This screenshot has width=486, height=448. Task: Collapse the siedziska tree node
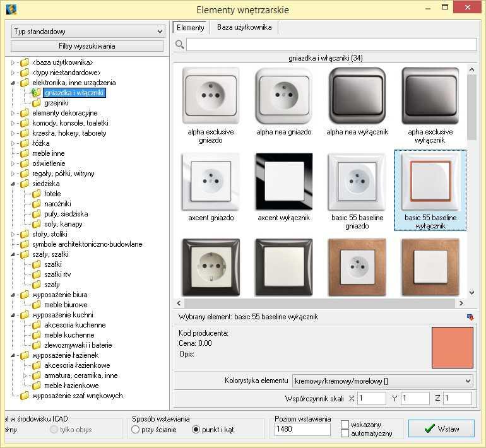click(13, 184)
